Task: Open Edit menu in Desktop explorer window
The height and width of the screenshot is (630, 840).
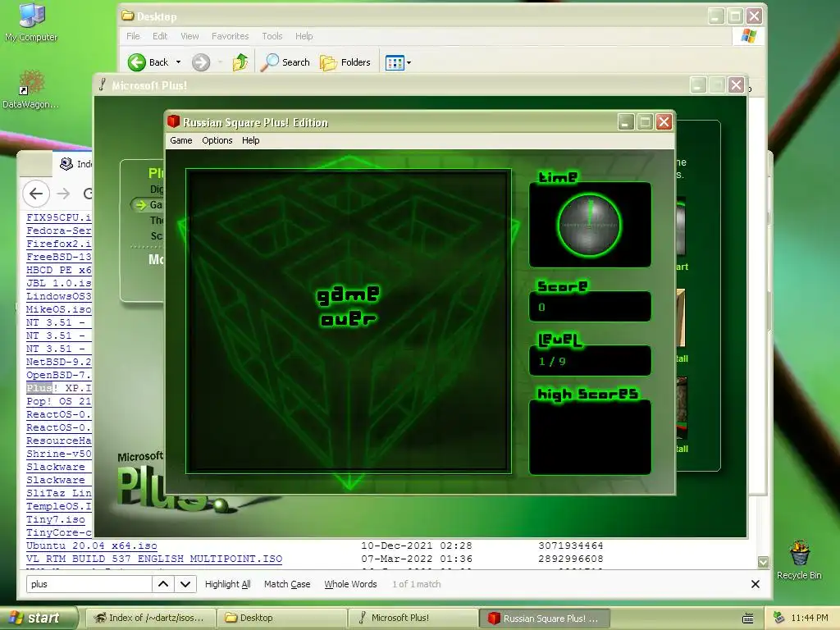Action: tap(160, 36)
